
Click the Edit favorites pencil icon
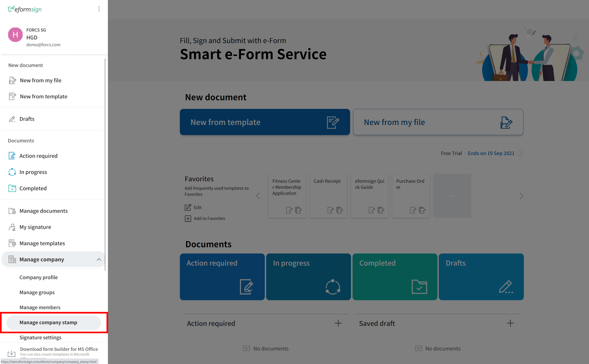(x=188, y=207)
